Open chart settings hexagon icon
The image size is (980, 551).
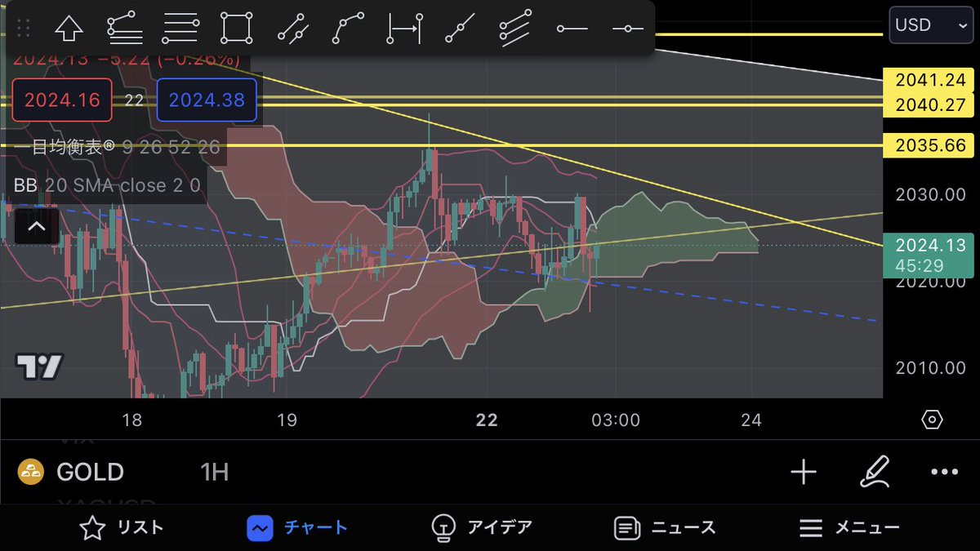point(932,420)
